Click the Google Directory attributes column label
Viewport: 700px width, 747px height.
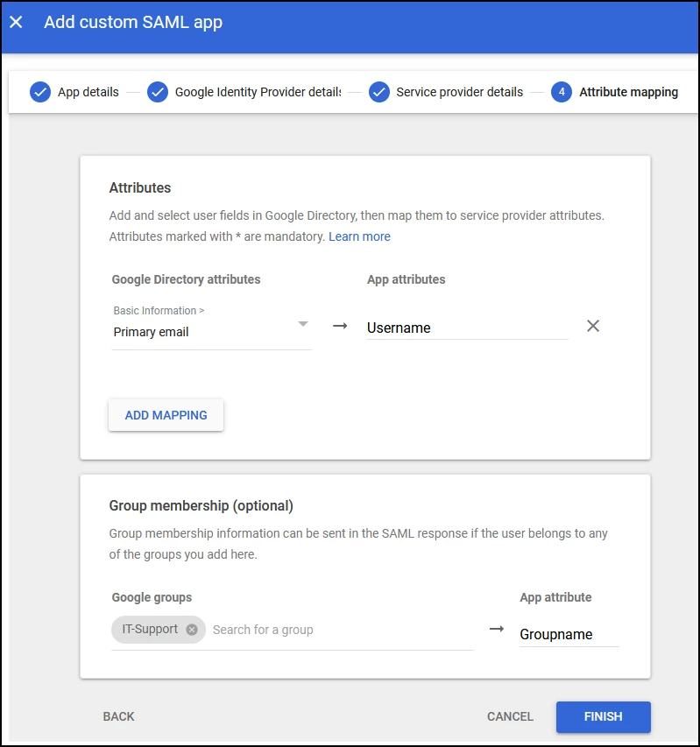(x=187, y=279)
